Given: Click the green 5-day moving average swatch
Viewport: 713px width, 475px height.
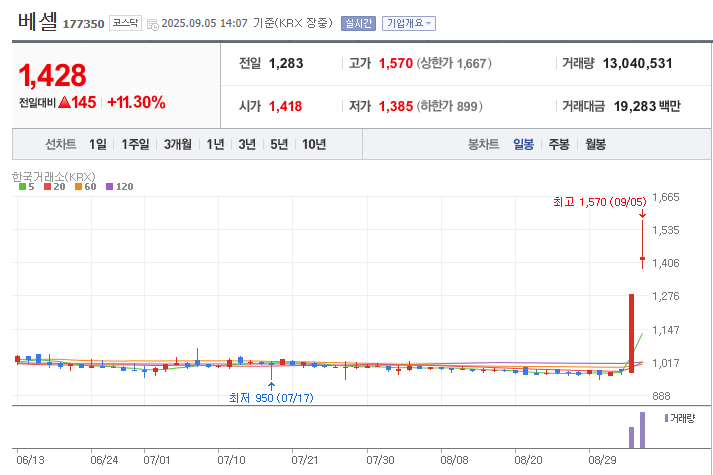Looking at the screenshot, I should (22, 186).
